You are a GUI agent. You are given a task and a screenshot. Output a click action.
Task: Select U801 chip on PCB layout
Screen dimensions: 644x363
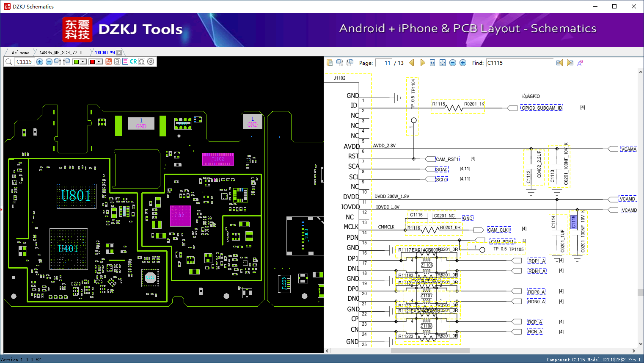(x=76, y=196)
